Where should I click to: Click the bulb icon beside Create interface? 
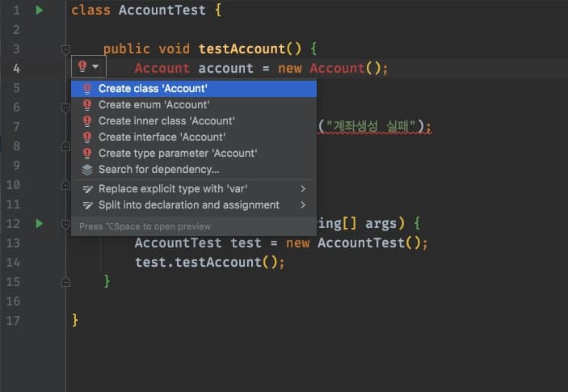(x=87, y=137)
